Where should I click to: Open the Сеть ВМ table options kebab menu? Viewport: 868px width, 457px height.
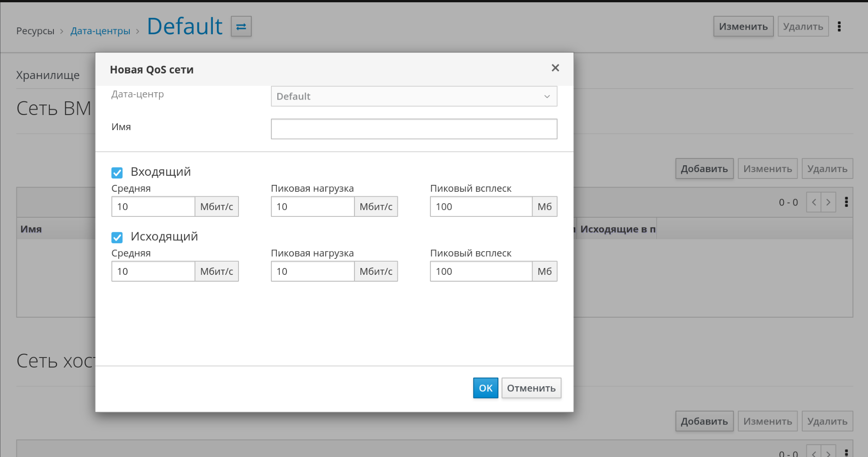pos(846,202)
